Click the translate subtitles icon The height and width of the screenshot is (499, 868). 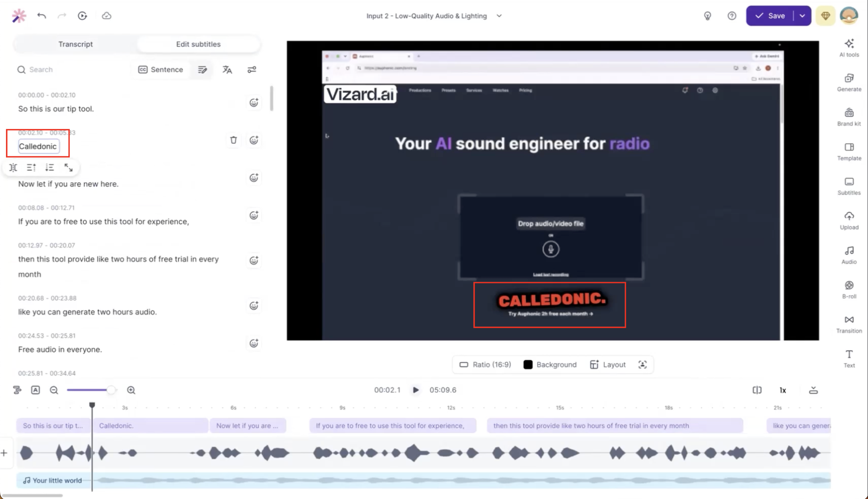tap(227, 70)
